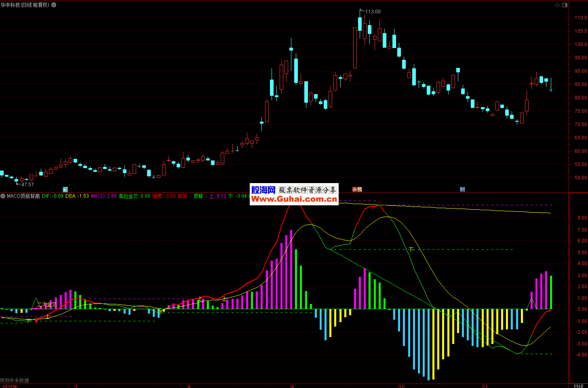Click the 解 marker icon below the chart
This screenshot has width=588, height=388.
(65, 190)
